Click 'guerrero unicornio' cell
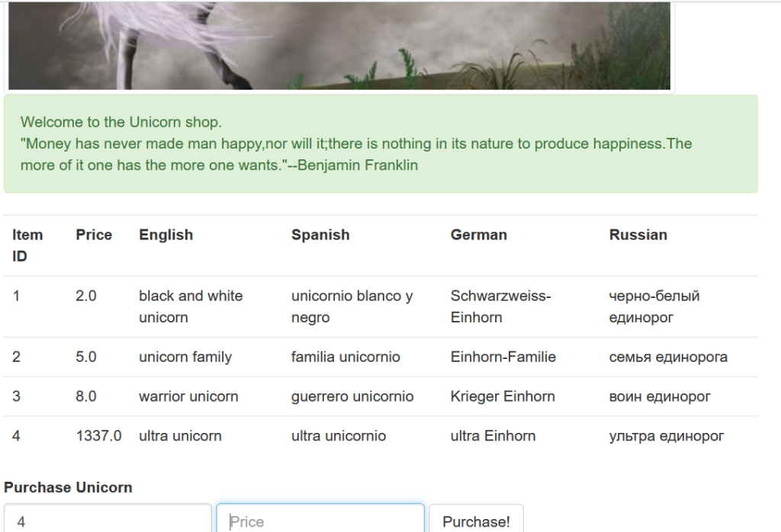Image resolution: width=781 pixels, height=532 pixels. (352, 396)
